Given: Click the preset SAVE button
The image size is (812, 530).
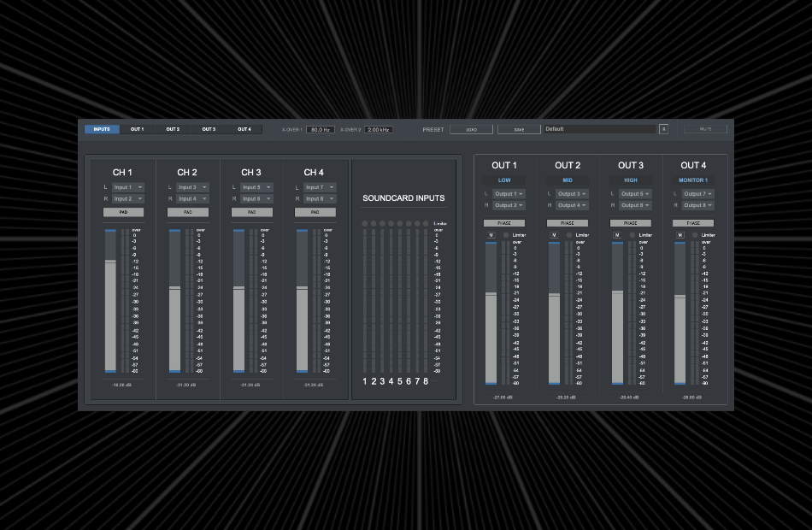Looking at the screenshot, I should tap(519, 130).
